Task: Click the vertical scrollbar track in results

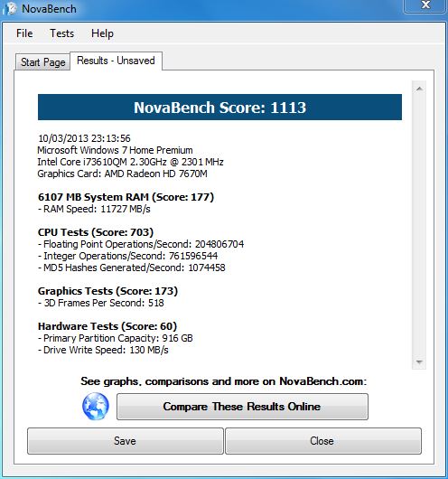Action: (x=419, y=225)
